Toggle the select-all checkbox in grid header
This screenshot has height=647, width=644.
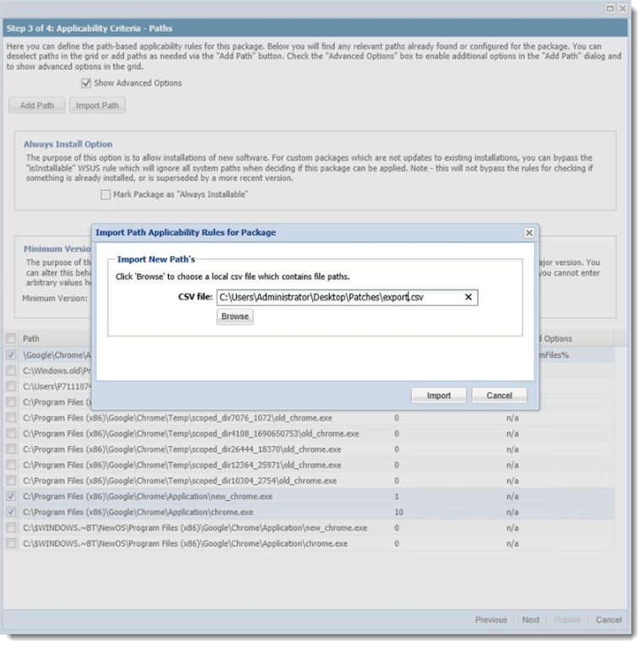click(11, 339)
